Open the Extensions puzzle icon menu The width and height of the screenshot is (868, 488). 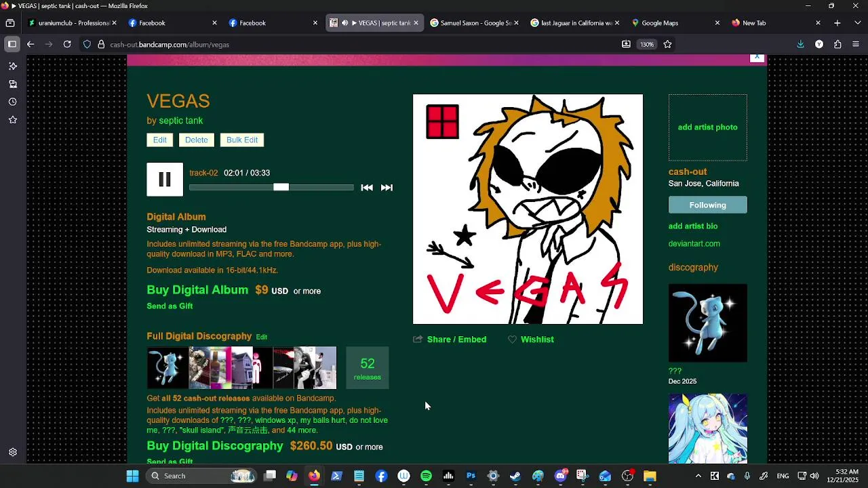[837, 44]
